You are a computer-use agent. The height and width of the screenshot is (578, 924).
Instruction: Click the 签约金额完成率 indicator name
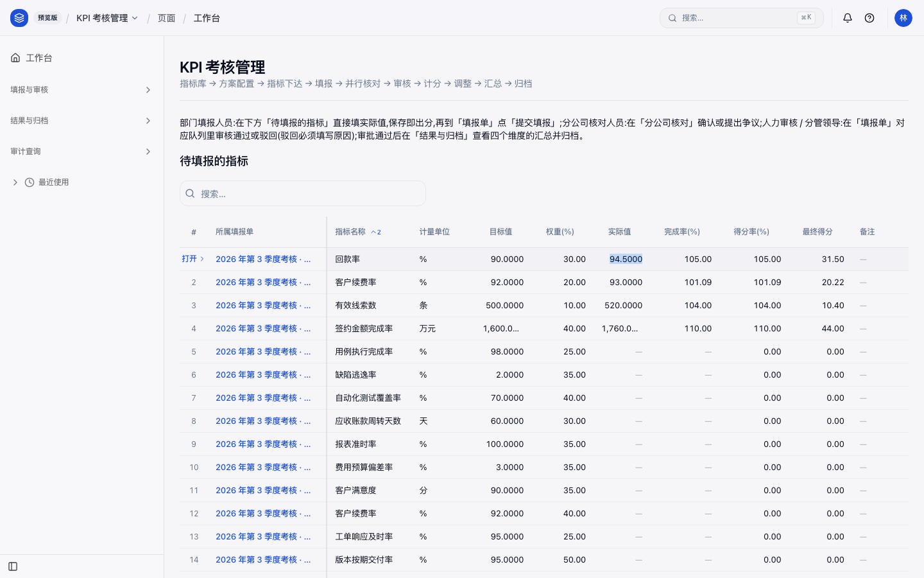point(364,329)
